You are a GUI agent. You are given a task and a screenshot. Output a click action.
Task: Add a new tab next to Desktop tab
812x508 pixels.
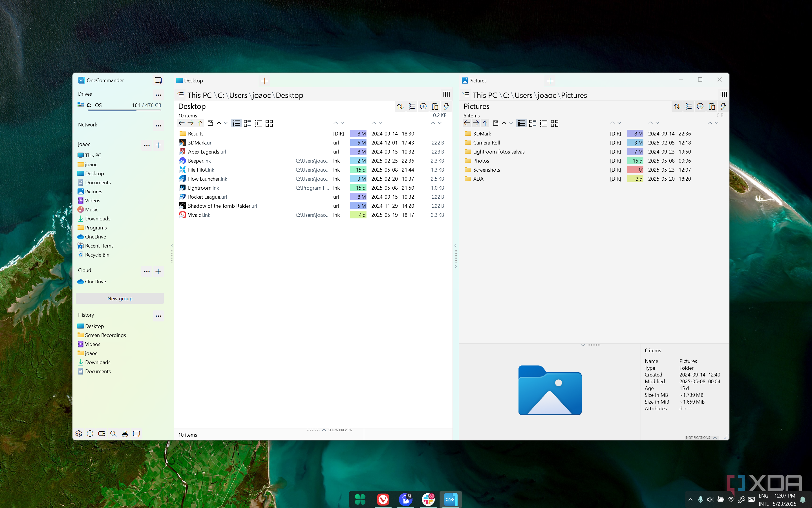click(x=265, y=81)
